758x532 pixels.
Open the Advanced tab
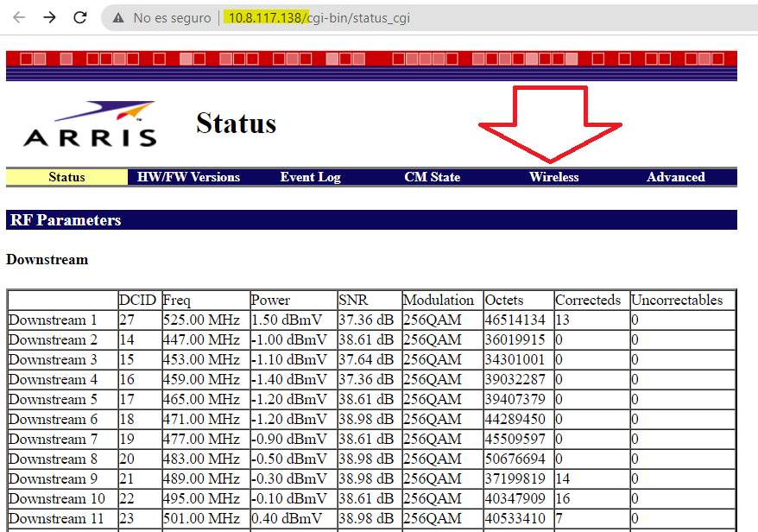(x=675, y=177)
